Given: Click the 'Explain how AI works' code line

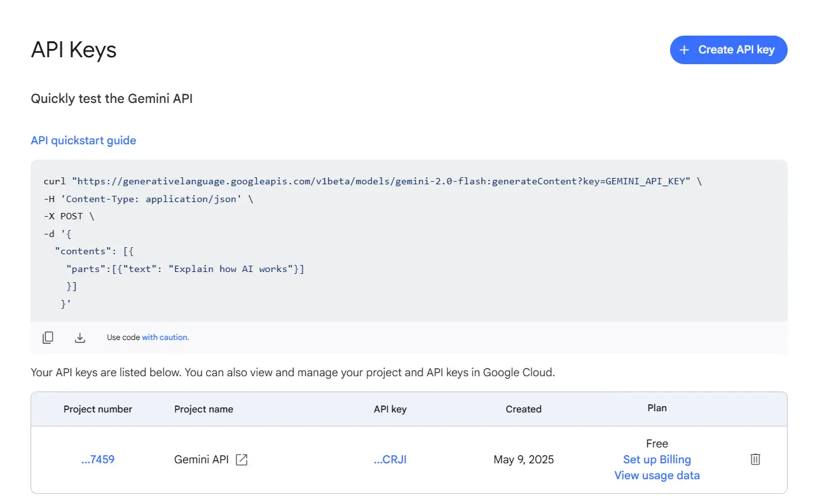Looking at the screenshot, I should tap(185, 269).
